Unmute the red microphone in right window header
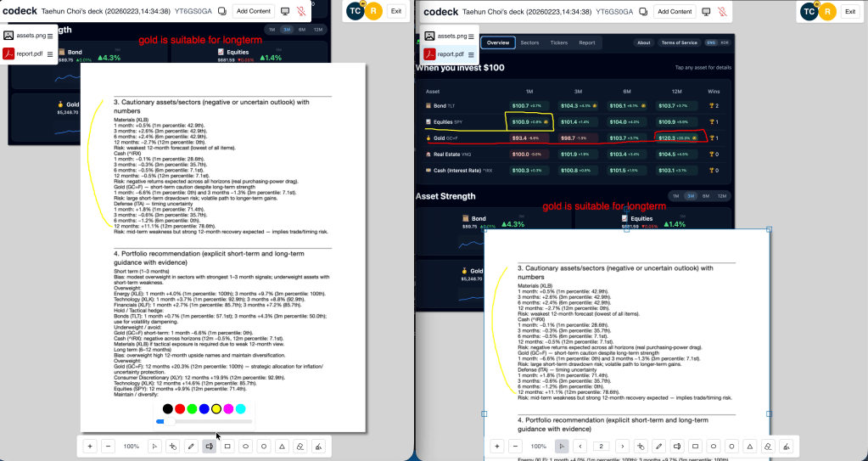The height and width of the screenshot is (461, 868). click(721, 11)
